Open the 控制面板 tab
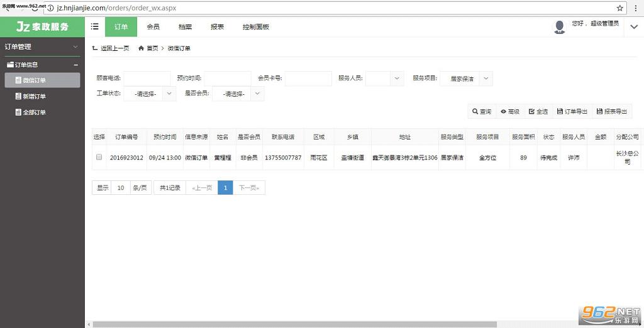Screen dimensions: 644x328 (x=256, y=26)
